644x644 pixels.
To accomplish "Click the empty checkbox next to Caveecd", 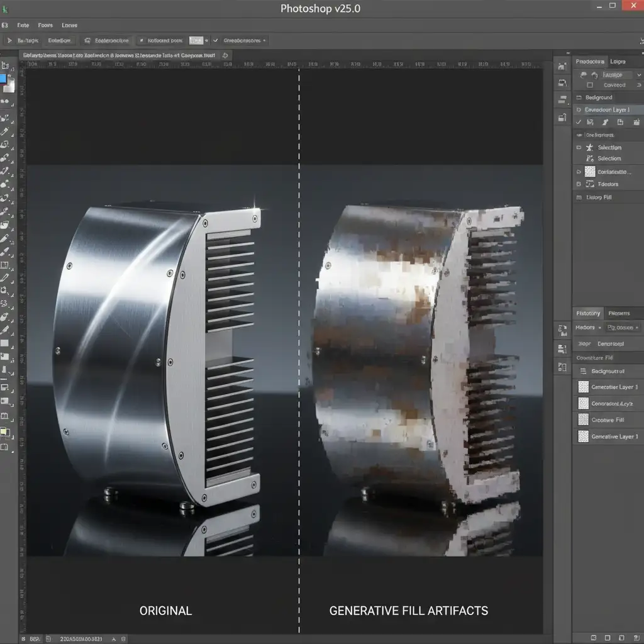I will point(589,85).
